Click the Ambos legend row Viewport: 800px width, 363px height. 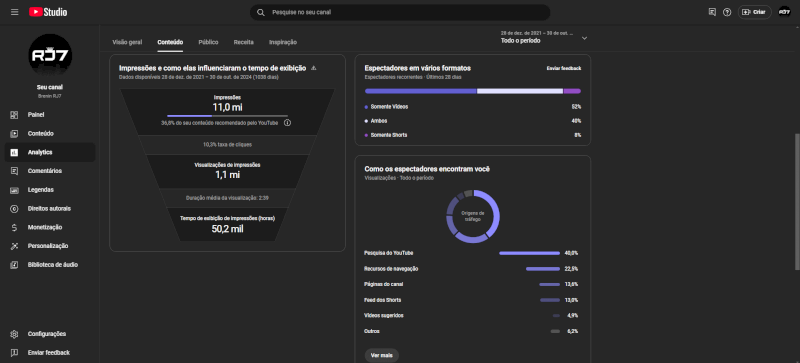(472, 121)
